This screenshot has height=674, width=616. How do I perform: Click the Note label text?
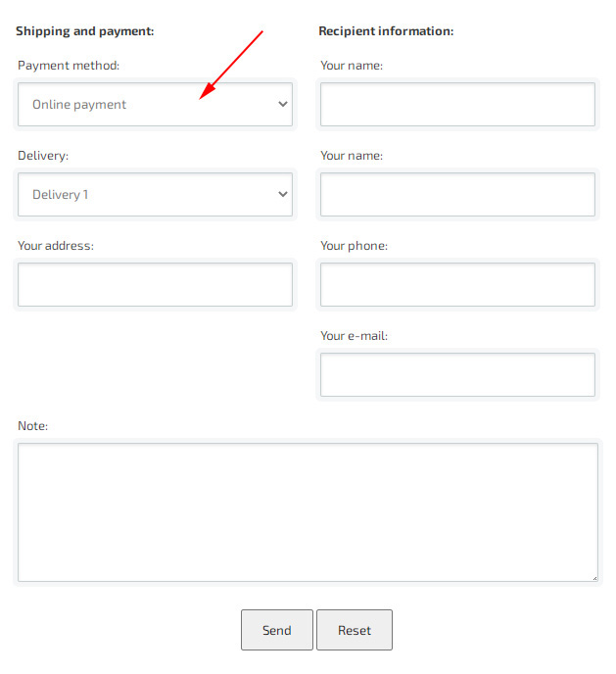tap(33, 425)
